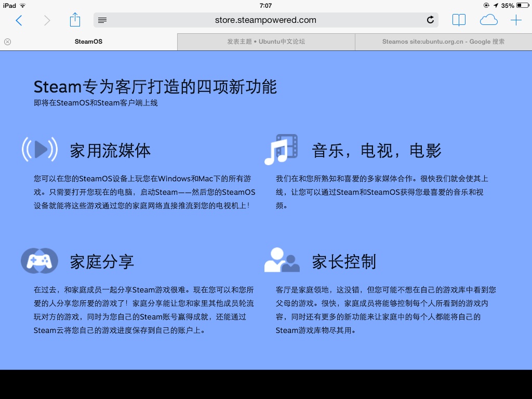Screen dimensions: 532x399
Task: Tap the store.steampowered.com address field
Action: pos(265,20)
